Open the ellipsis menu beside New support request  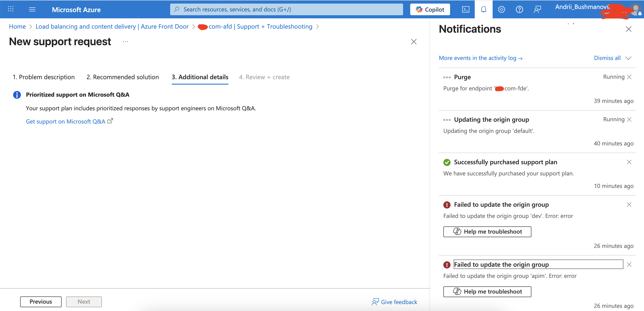[x=125, y=41]
